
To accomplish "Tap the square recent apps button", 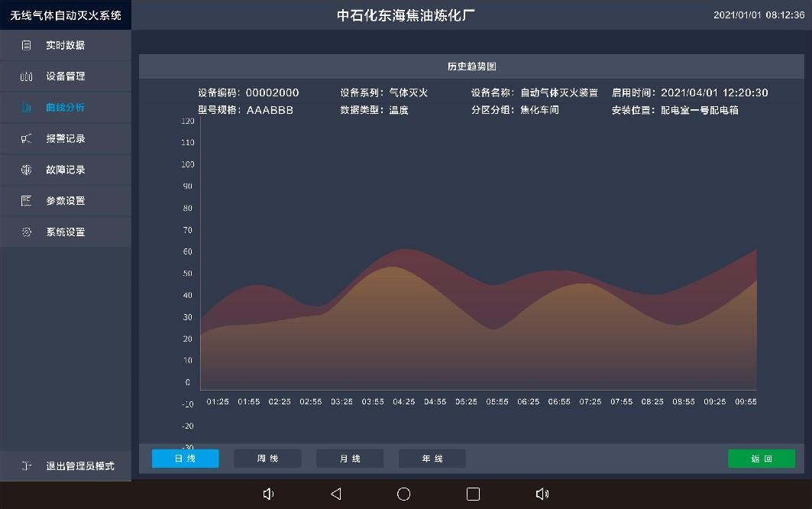I will click(x=473, y=494).
